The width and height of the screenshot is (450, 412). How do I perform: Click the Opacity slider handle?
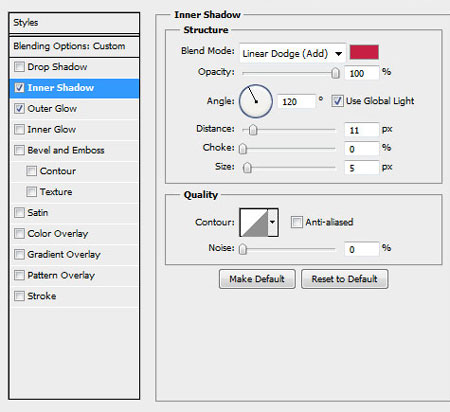335,73
